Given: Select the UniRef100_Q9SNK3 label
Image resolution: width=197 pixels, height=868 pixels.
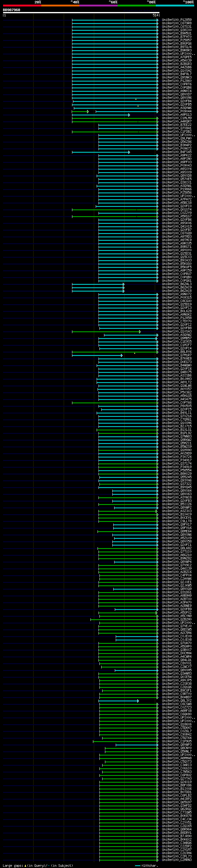Looking at the screenshot, I should click(x=177, y=78).
